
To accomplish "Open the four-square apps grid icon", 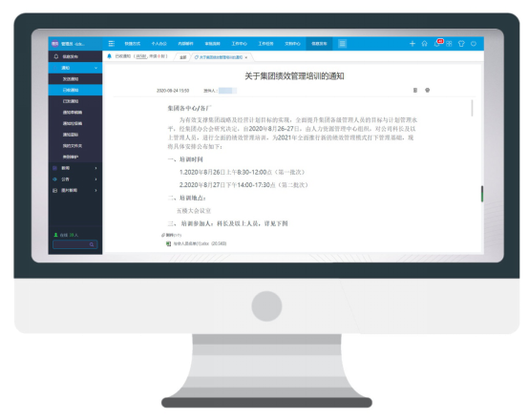I will [449, 44].
